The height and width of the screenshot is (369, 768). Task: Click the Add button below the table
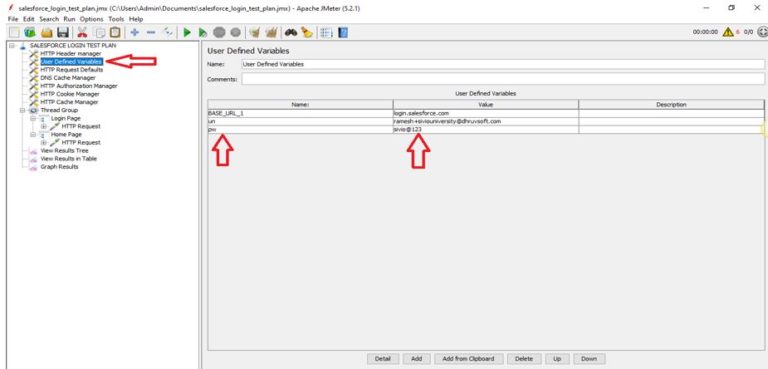[x=416, y=359]
